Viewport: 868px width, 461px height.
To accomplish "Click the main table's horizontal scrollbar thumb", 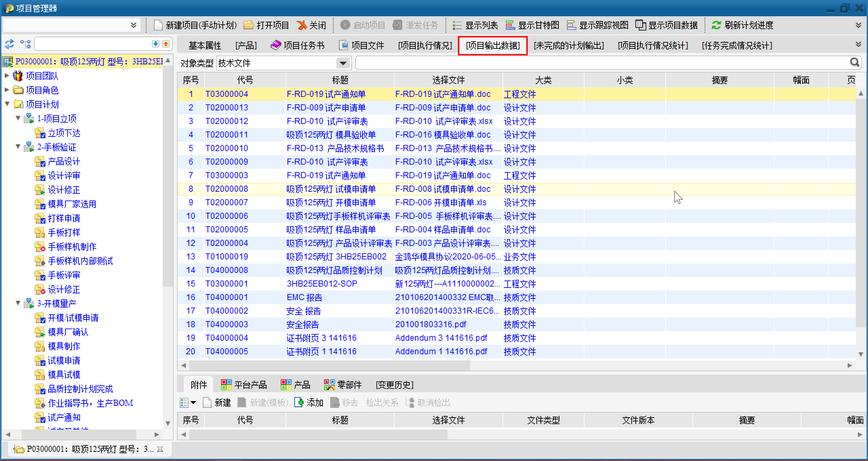I will (329, 365).
